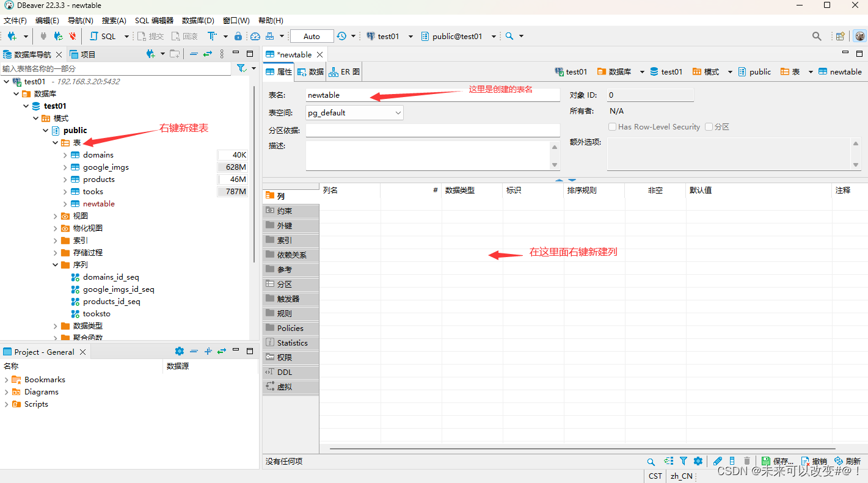Click the Project panel settings gear icon
Image resolution: width=868 pixels, height=483 pixels.
[x=179, y=351]
